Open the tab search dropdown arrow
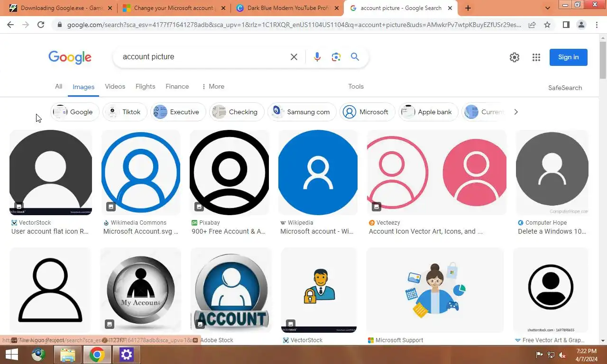607x364 pixels. (548, 8)
